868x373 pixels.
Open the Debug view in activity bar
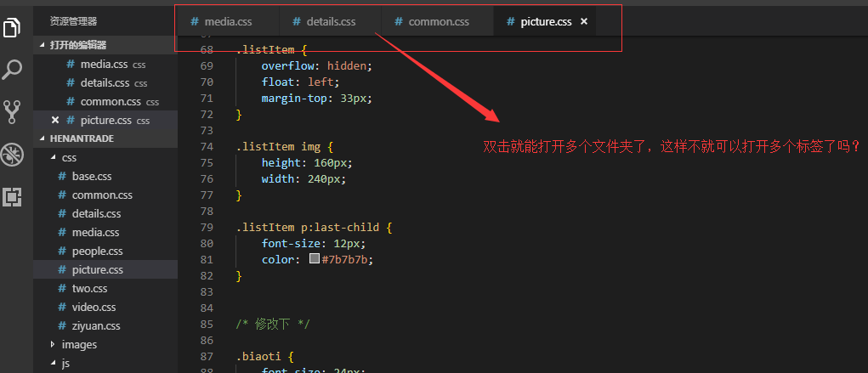pyautogui.click(x=12, y=155)
